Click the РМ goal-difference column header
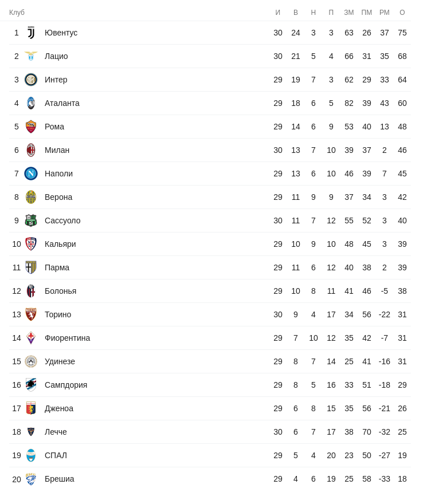 (x=385, y=13)
